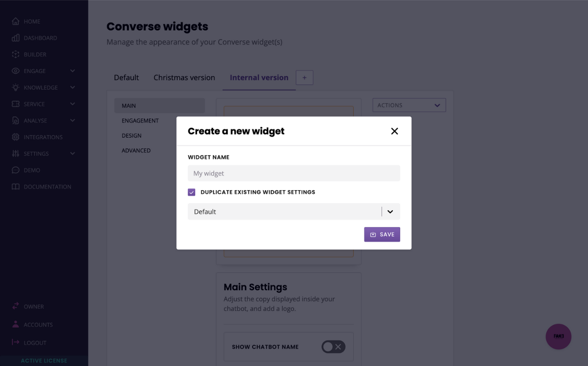Click the Settings sliders icon
The width and height of the screenshot is (588, 366).
coord(16,153)
